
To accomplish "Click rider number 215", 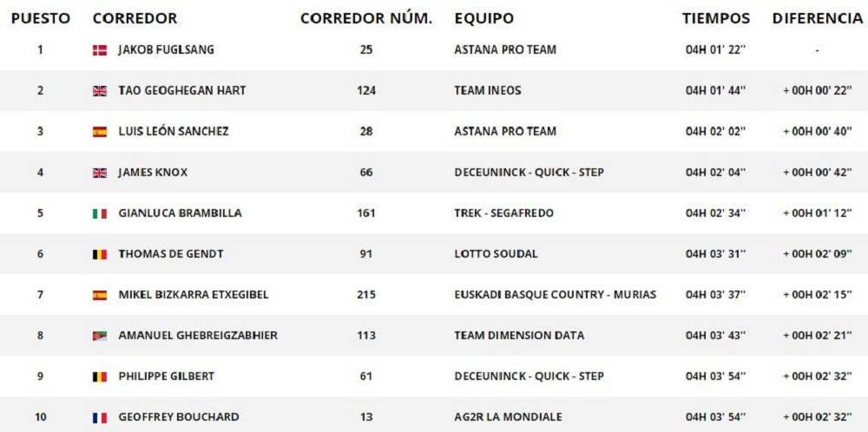I will click(365, 295).
